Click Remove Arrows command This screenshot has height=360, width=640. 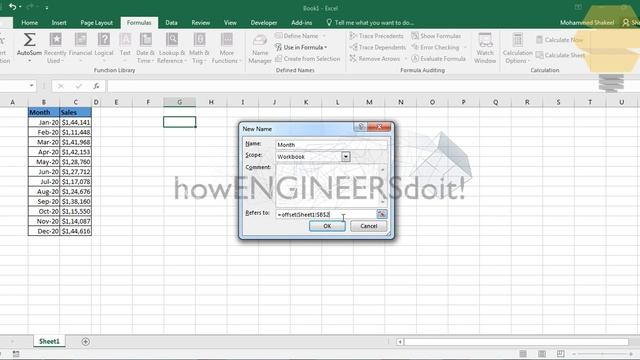[x=375, y=59]
